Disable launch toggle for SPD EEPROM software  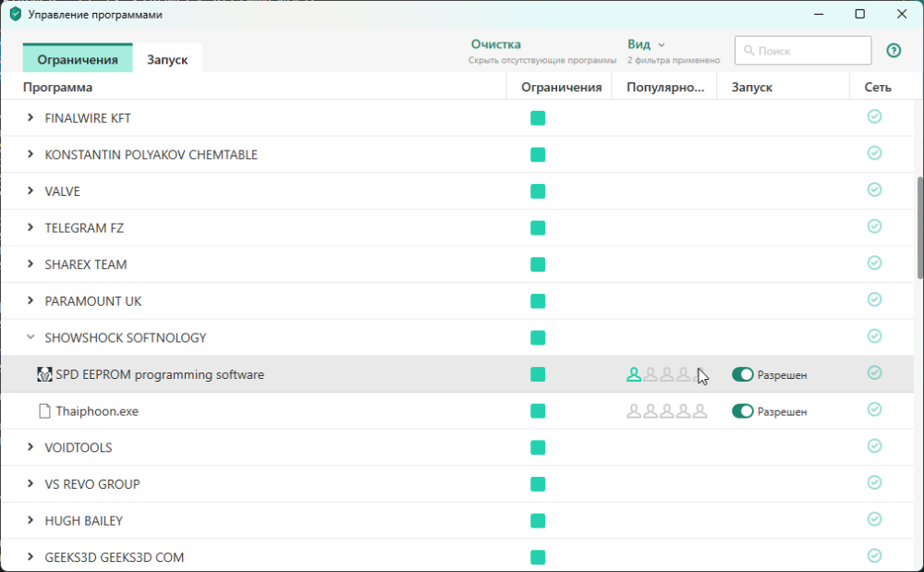tap(742, 374)
